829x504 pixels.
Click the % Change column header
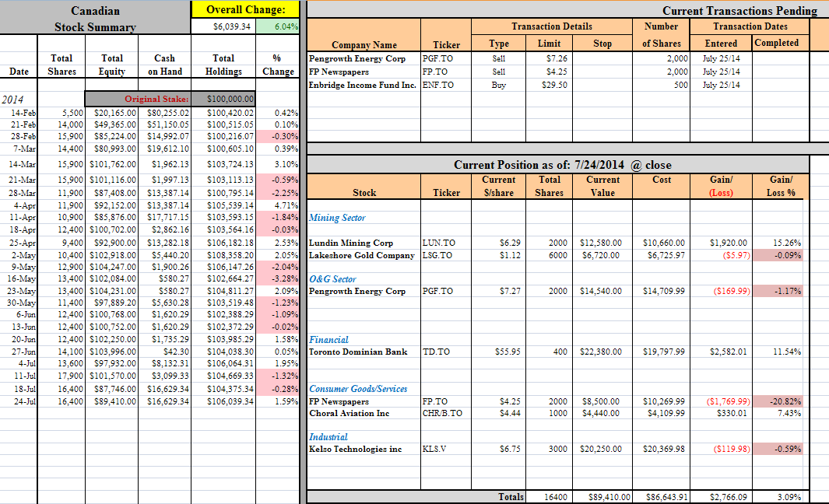pos(278,65)
